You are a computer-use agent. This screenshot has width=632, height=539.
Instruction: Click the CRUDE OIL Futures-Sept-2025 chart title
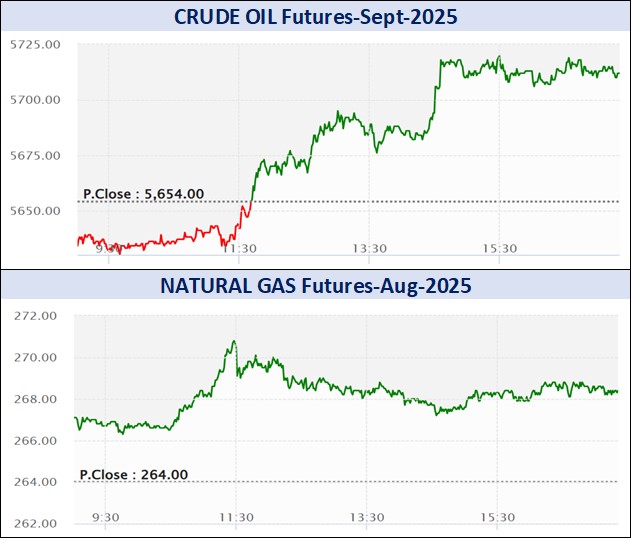(x=315, y=17)
